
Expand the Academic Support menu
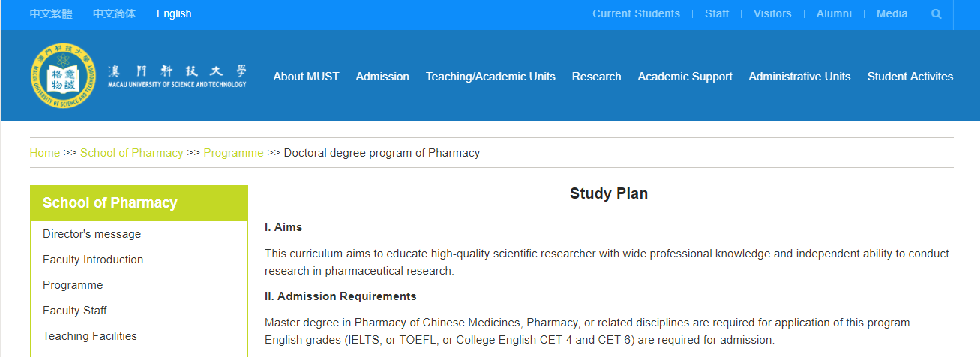pyautogui.click(x=685, y=76)
